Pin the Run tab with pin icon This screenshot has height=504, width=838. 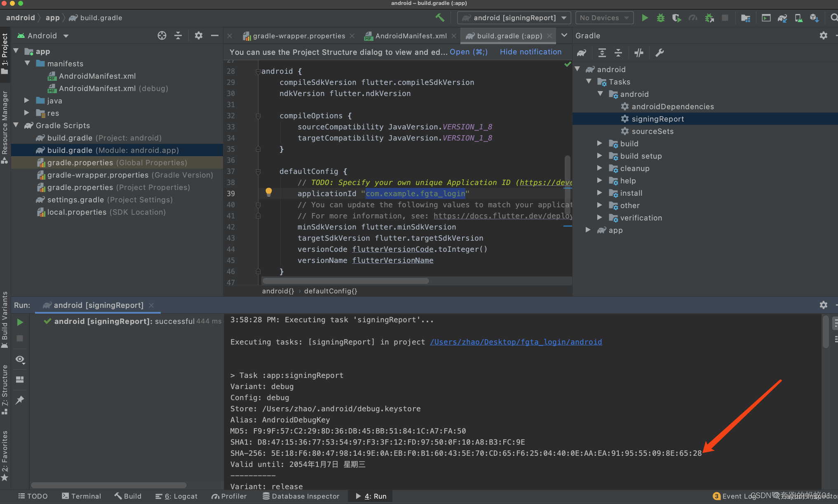(x=20, y=400)
